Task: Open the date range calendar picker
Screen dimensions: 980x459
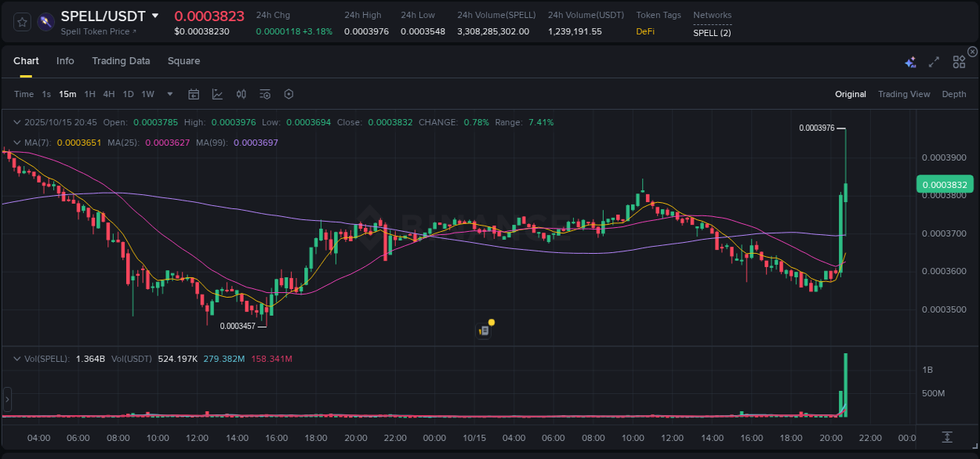Action: 194,94
